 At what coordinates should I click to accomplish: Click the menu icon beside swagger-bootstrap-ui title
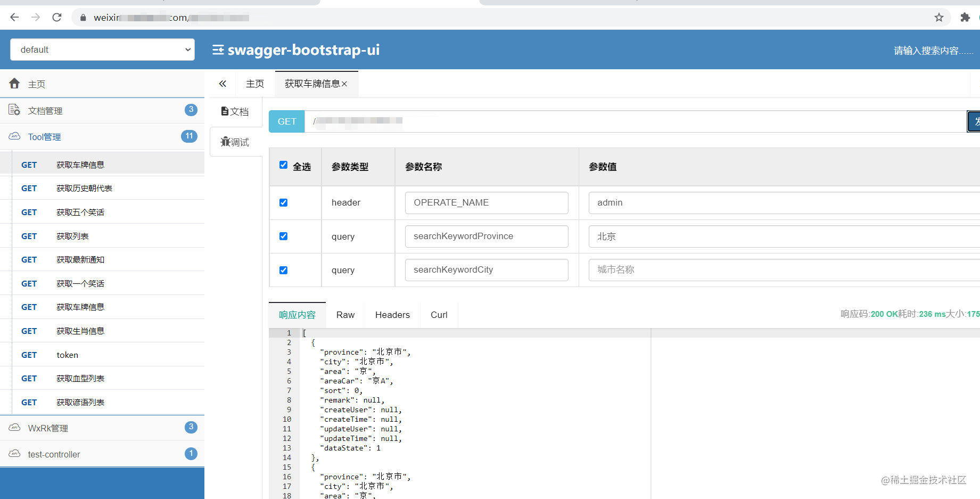pyautogui.click(x=218, y=50)
